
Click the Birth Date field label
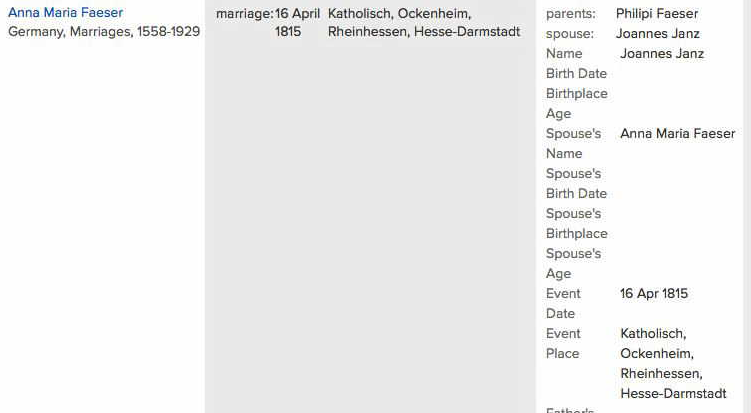point(576,74)
